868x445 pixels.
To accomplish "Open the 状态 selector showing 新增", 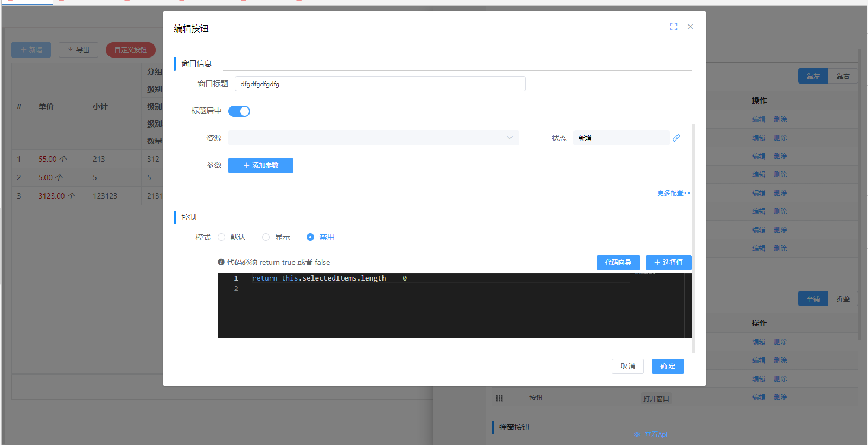I will 621,138.
